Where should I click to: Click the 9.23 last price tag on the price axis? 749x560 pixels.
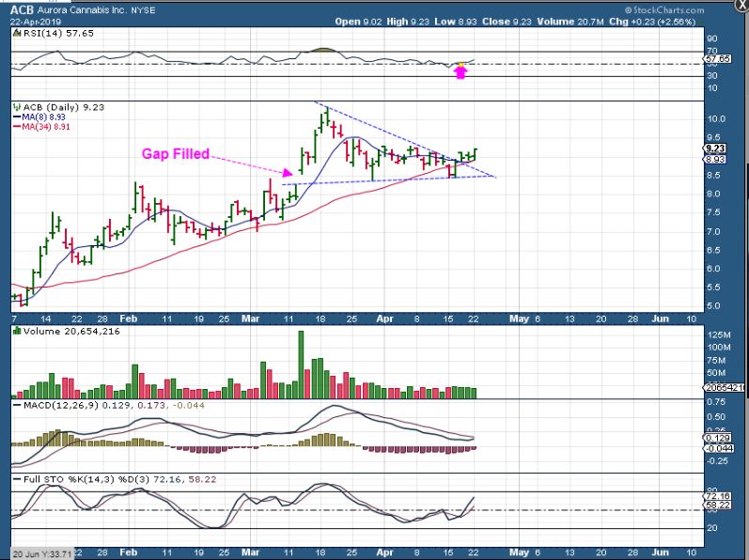tap(715, 149)
